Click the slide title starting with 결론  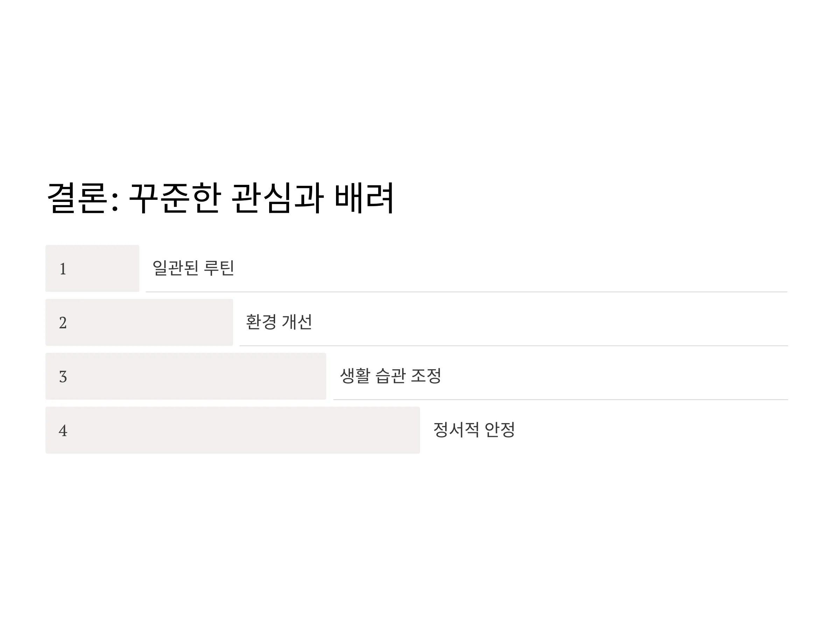[x=220, y=198]
